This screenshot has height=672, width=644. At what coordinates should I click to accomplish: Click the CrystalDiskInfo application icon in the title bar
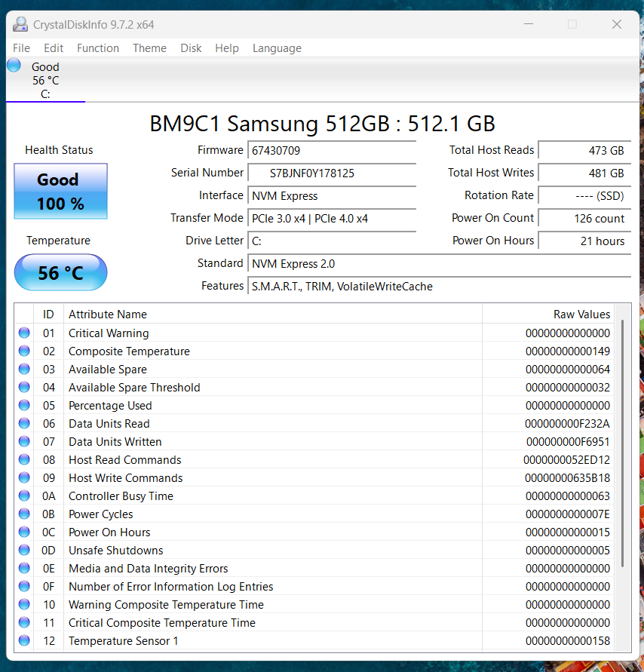point(20,24)
